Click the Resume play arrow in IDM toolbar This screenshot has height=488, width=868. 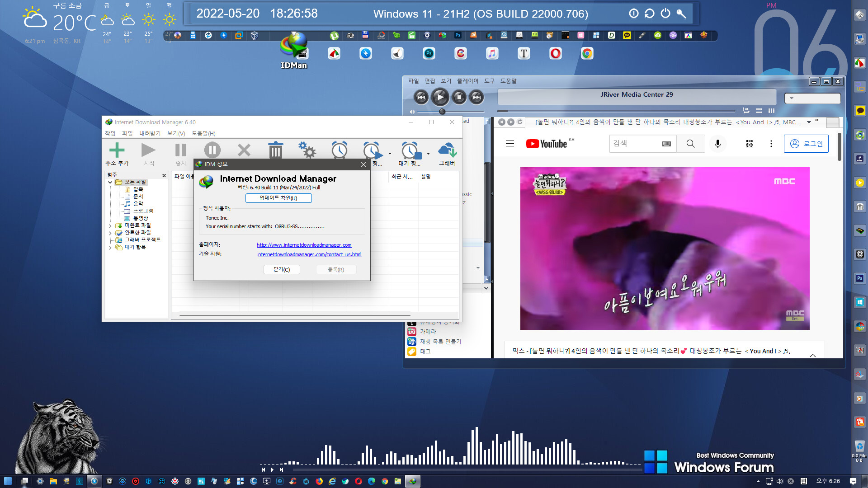click(148, 150)
